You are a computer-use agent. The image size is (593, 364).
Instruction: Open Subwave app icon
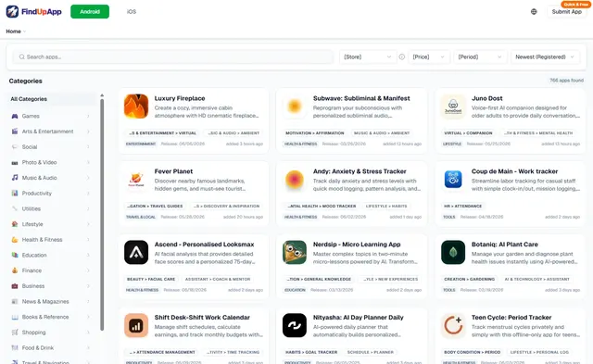(x=295, y=107)
